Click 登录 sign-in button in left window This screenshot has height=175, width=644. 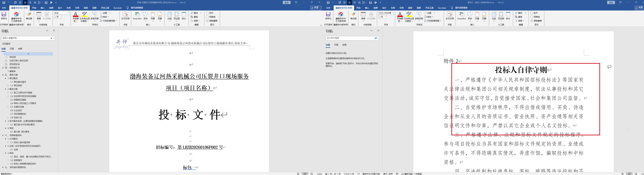287,3
